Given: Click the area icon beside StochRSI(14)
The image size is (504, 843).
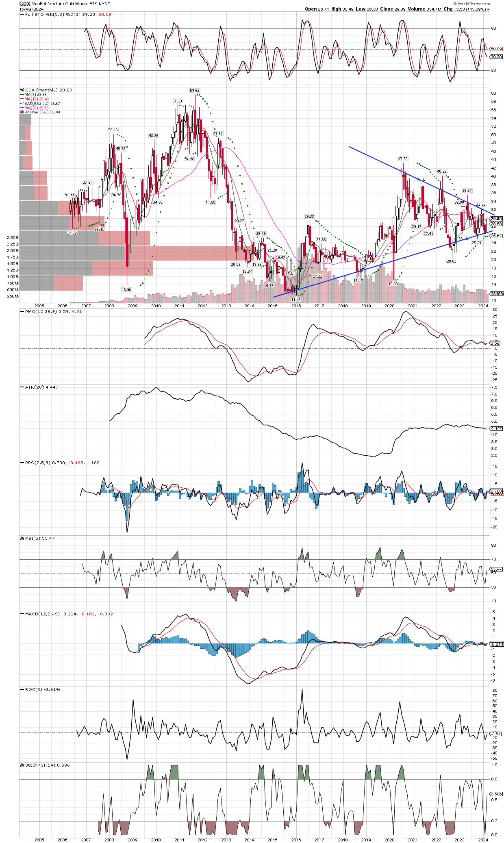Looking at the screenshot, I should [x=22, y=765].
